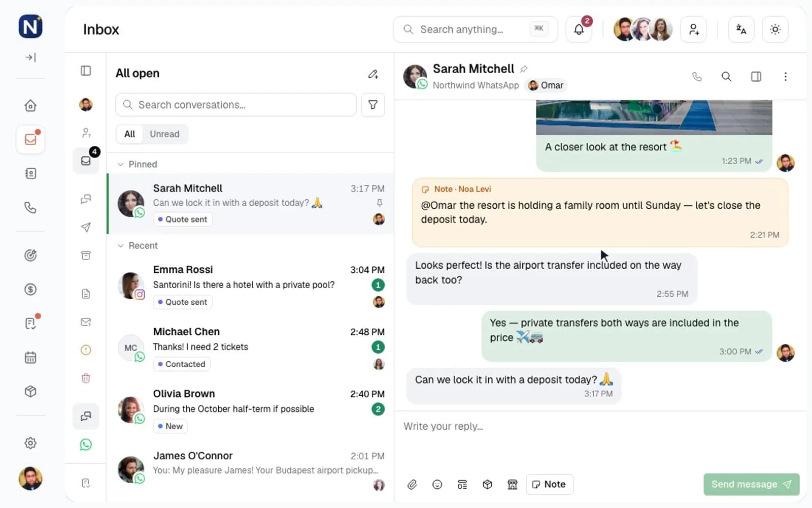Viewport: 812px width, 508px height.
Task: Open the dollar deals icon in sidebar
Action: click(30, 290)
